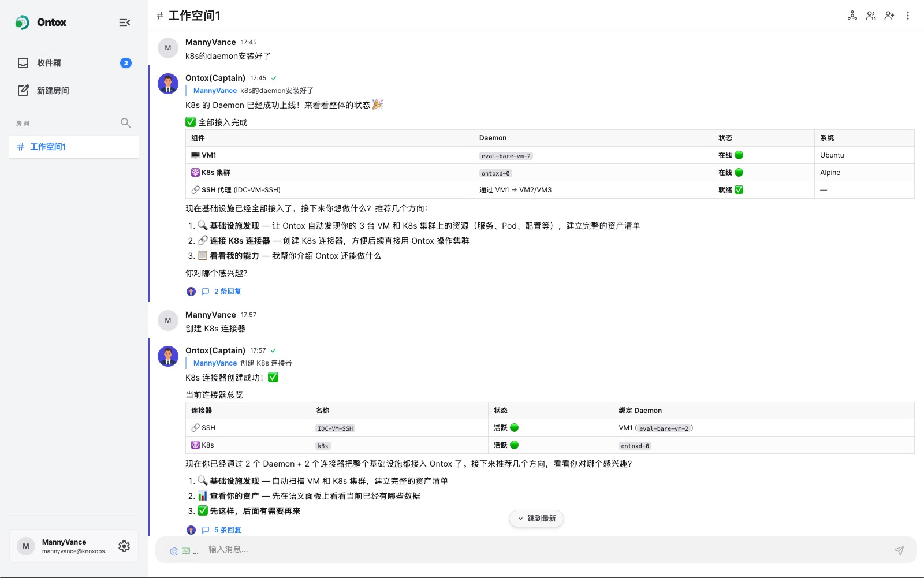Click the inbox unread badge showing 2

tap(125, 63)
